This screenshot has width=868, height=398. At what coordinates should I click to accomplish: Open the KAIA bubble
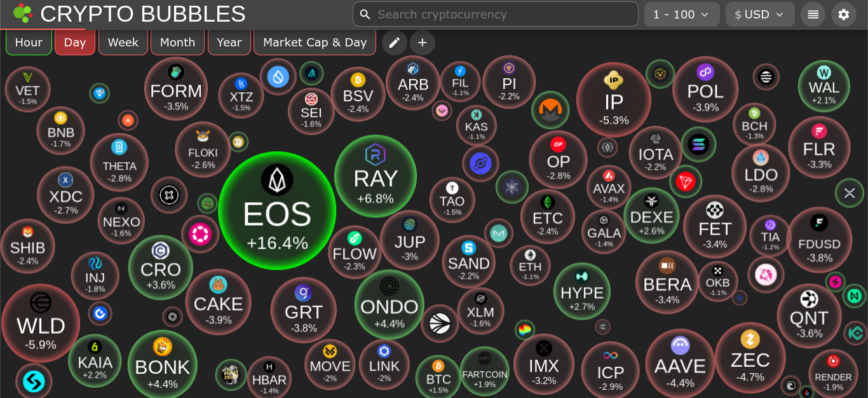pos(95,361)
